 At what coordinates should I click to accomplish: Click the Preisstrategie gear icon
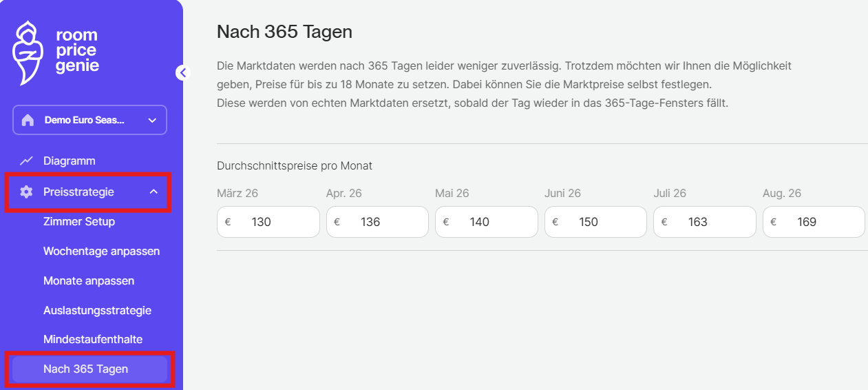coord(26,192)
